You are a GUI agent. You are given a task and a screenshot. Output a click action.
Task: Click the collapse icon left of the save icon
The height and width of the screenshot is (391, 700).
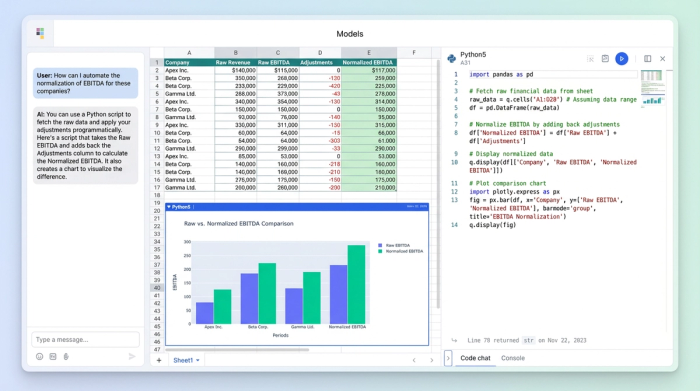coord(590,58)
